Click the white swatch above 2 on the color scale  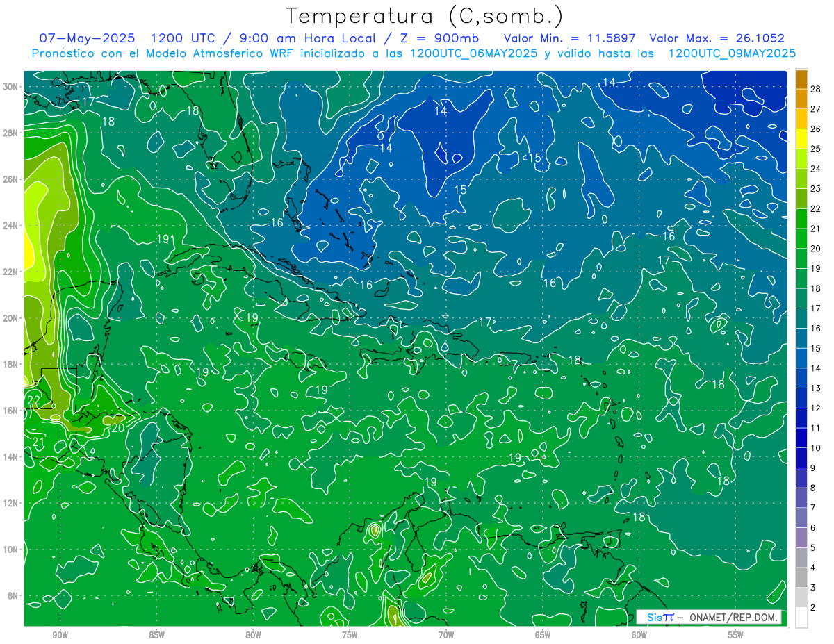pyautogui.click(x=801, y=618)
